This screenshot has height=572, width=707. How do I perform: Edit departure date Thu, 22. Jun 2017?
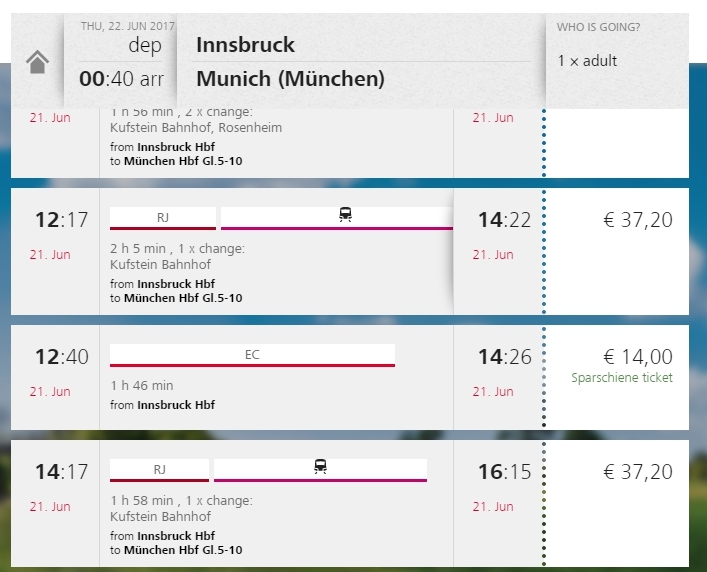click(x=128, y=26)
